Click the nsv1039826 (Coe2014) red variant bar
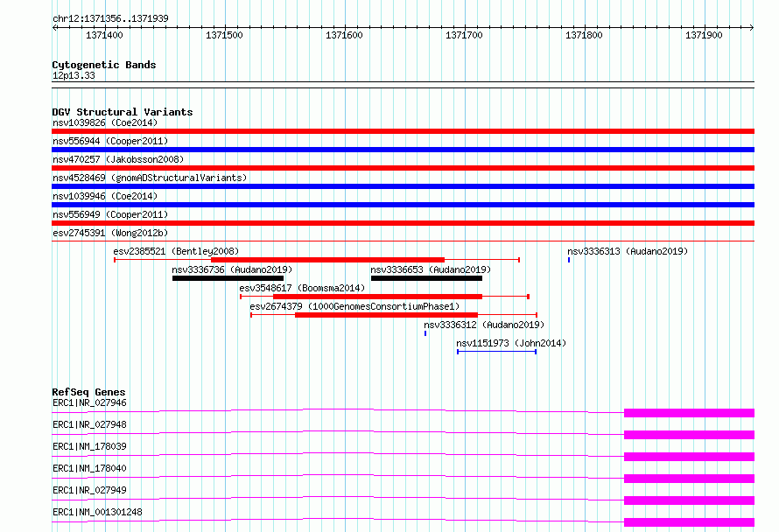 (403, 131)
